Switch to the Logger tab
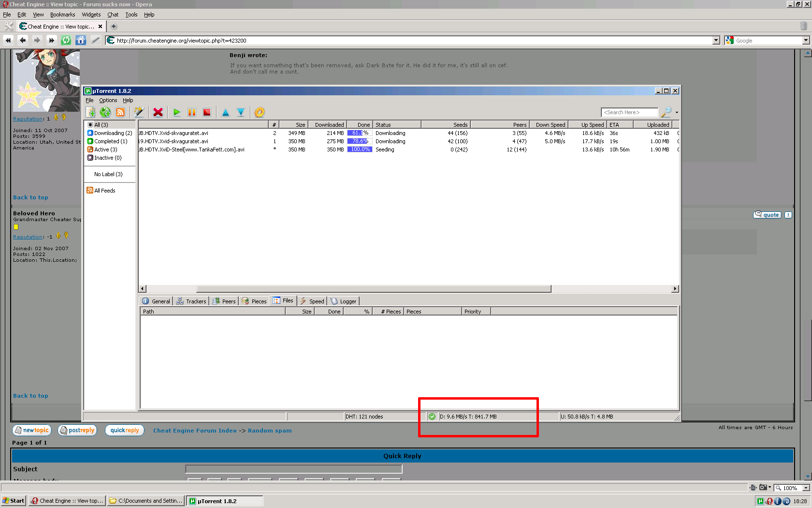This screenshot has height=508, width=812. [344, 301]
